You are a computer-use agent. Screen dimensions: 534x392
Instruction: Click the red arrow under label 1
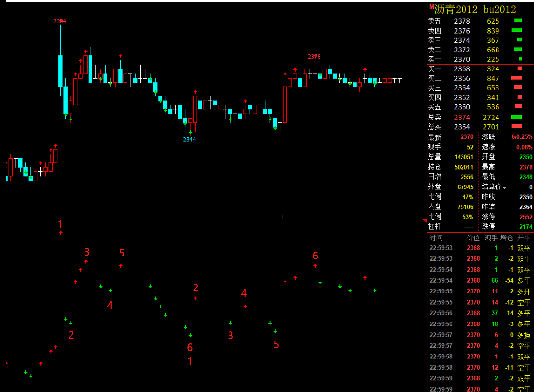(x=60, y=233)
